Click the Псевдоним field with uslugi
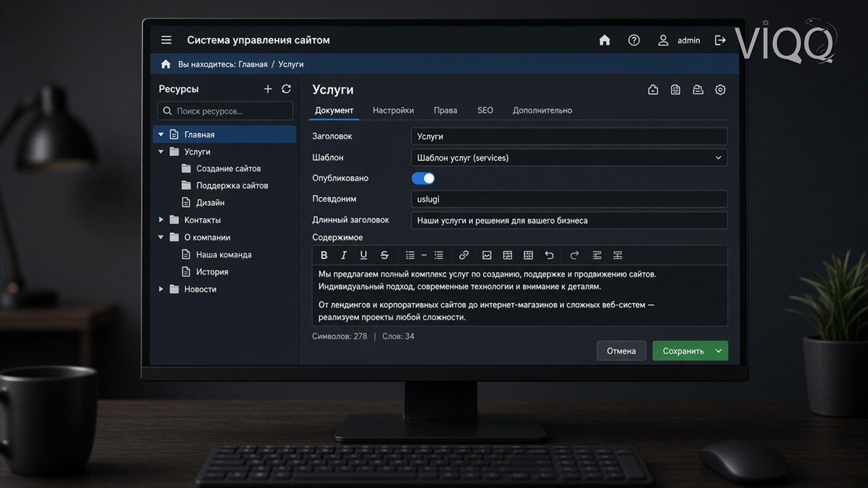Image resolution: width=868 pixels, height=488 pixels. click(569, 199)
